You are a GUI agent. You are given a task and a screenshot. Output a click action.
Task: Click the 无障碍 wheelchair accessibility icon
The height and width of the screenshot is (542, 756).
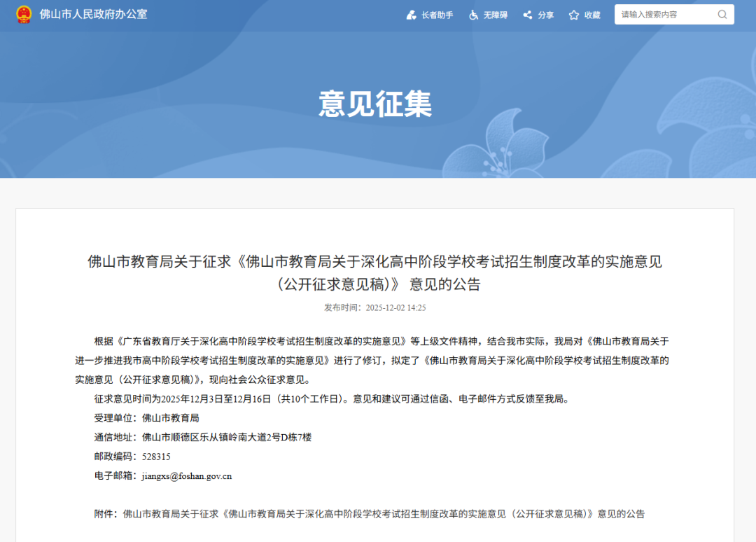(x=474, y=15)
